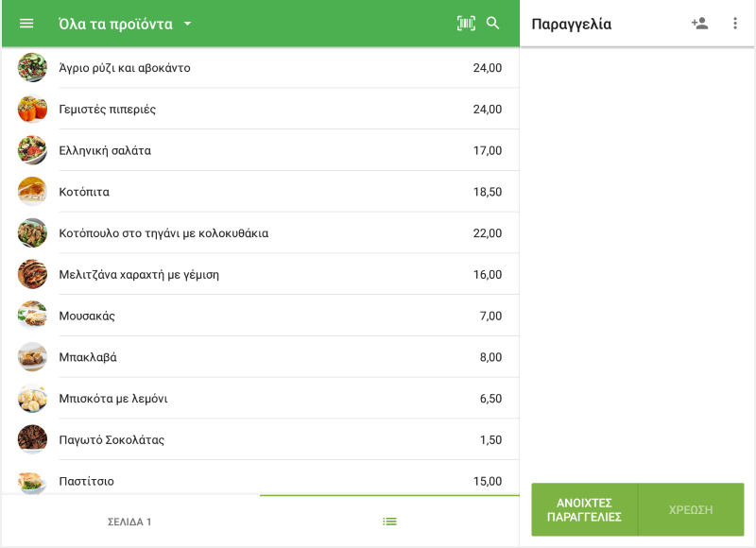Image resolution: width=756 pixels, height=548 pixels.
Task: Tap the Παστίτσιο list entry
Action: tap(260, 481)
